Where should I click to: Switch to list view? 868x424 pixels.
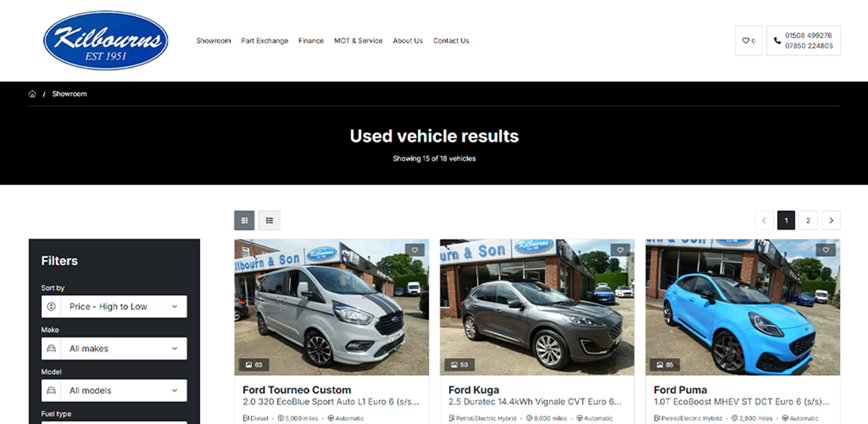[270, 220]
